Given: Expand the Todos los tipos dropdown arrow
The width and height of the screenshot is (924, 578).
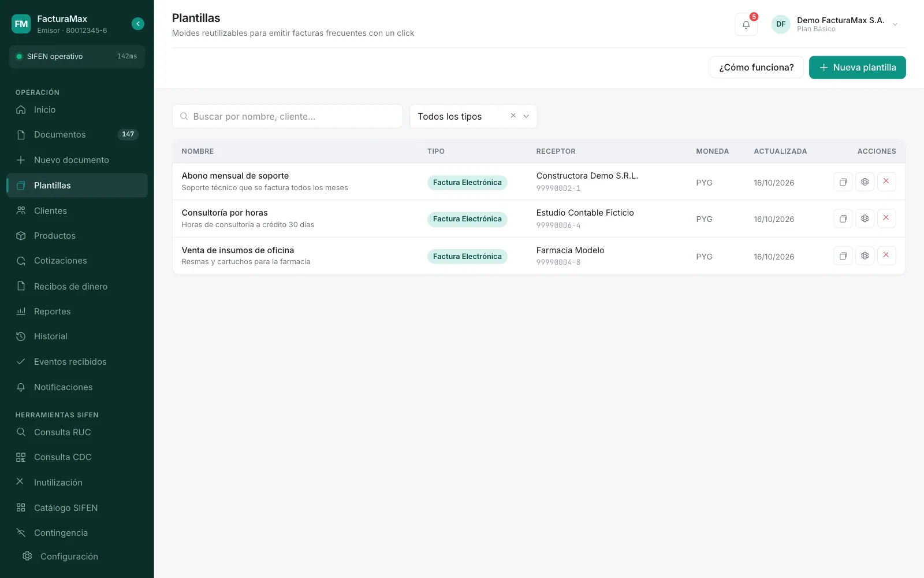Looking at the screenshot, I should 526,116.
